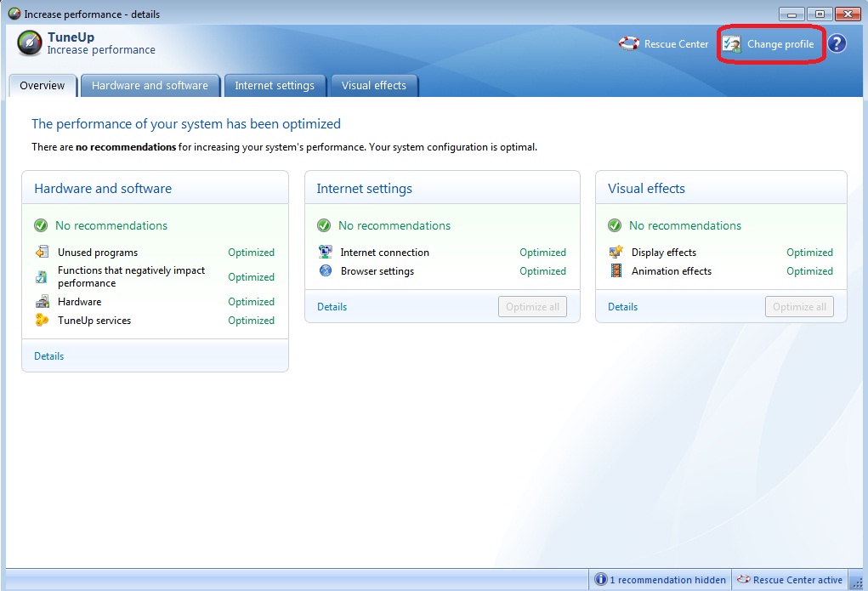Click the Hardware row icon
The image size is (868, 591).
(42, 302)
